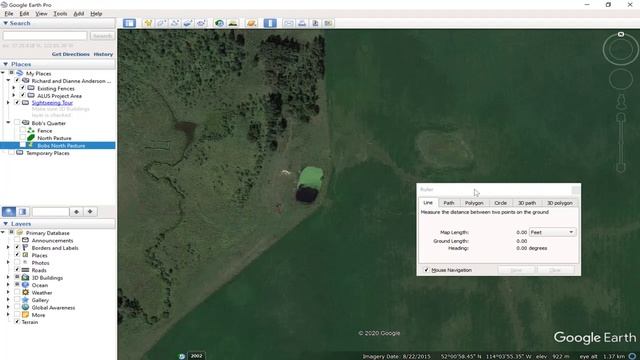Toggle Mouse Navigation checkbox in Ruler
Viewport: 640px width, 360px height.
tap(427, 270)
